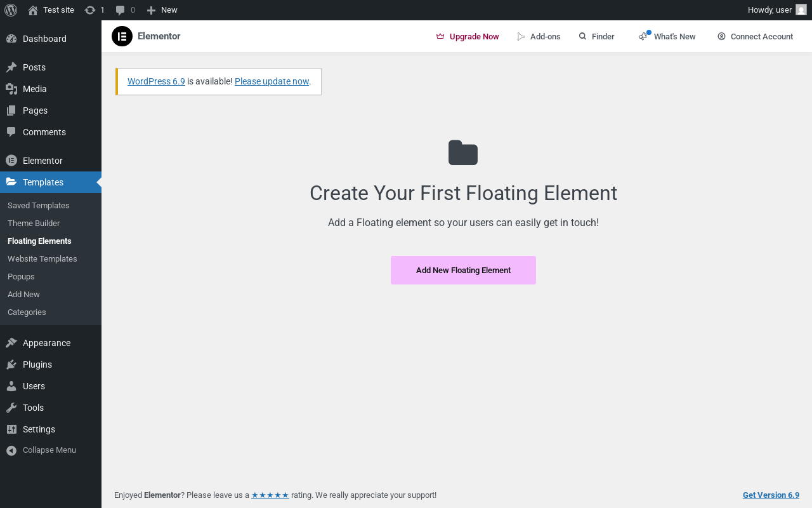Expand the Settings menu
This screenshot has height=508, width=812.
39,429
